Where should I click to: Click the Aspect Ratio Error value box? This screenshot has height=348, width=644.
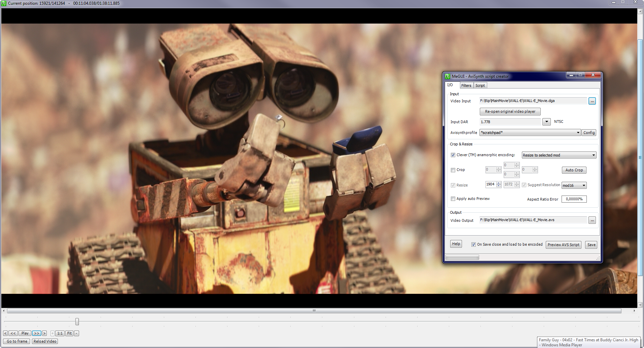(x=574, y=199)
